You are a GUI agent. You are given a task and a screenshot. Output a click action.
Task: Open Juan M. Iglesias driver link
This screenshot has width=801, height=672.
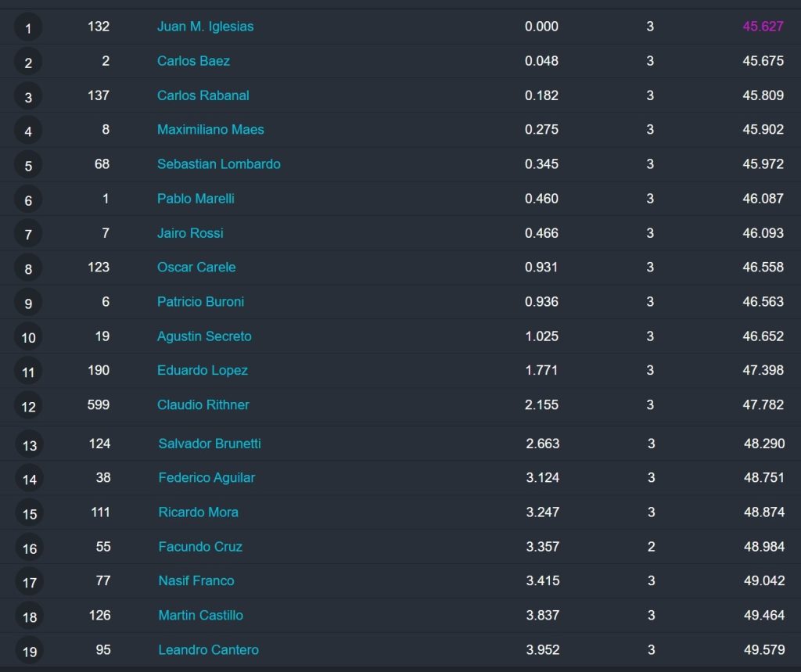pos(206,27)
